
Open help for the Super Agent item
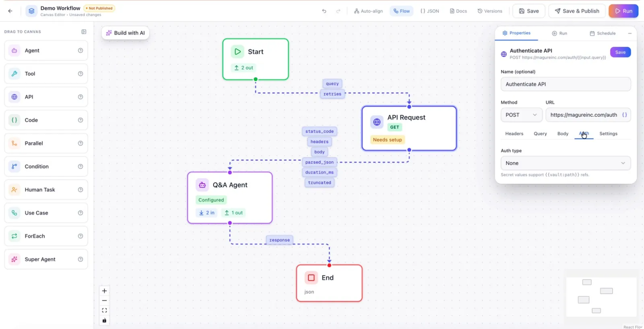[x=80, y=259]
